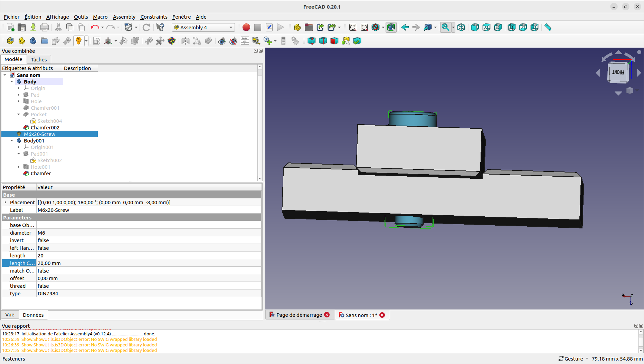Click the Measure distance ruler icon
The height and width of the screenshot is (364, 644).
pyautogui.click(x=548, y=27)
